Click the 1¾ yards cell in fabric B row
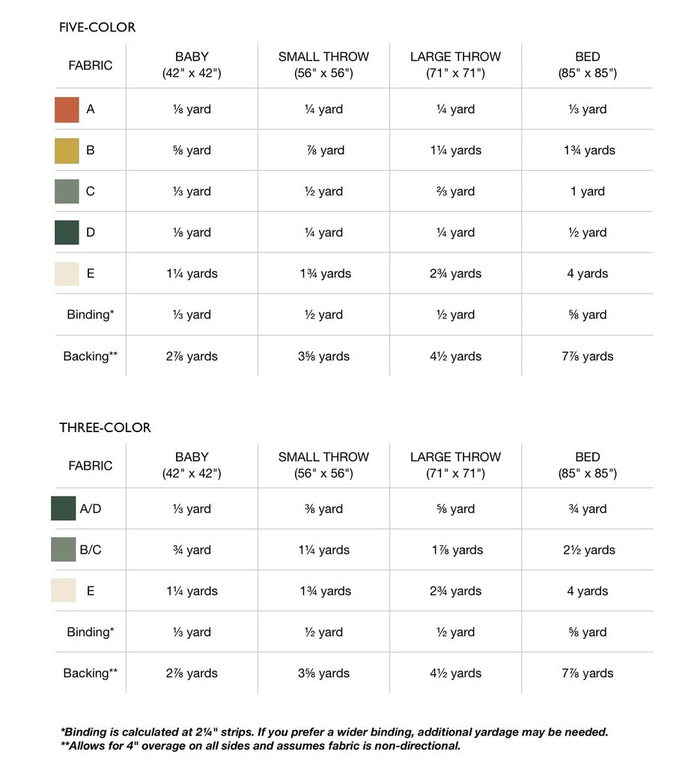 589,151
